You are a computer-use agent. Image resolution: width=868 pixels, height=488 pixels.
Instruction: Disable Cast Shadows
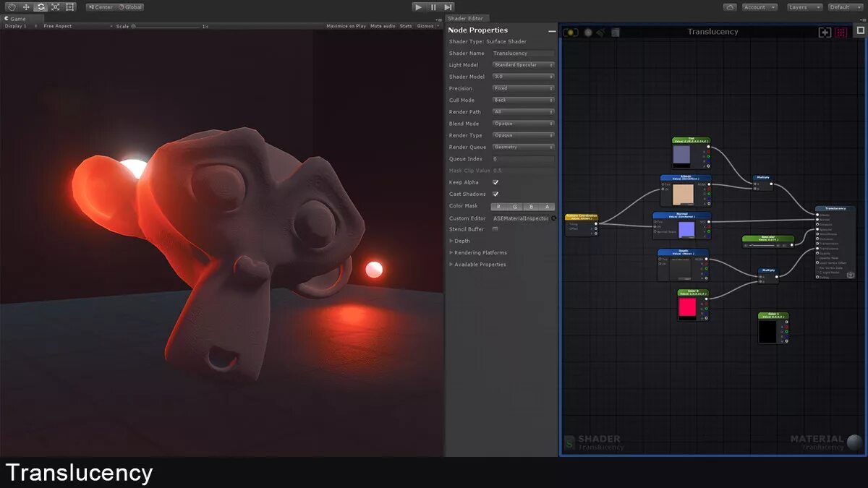pos(495,193)
